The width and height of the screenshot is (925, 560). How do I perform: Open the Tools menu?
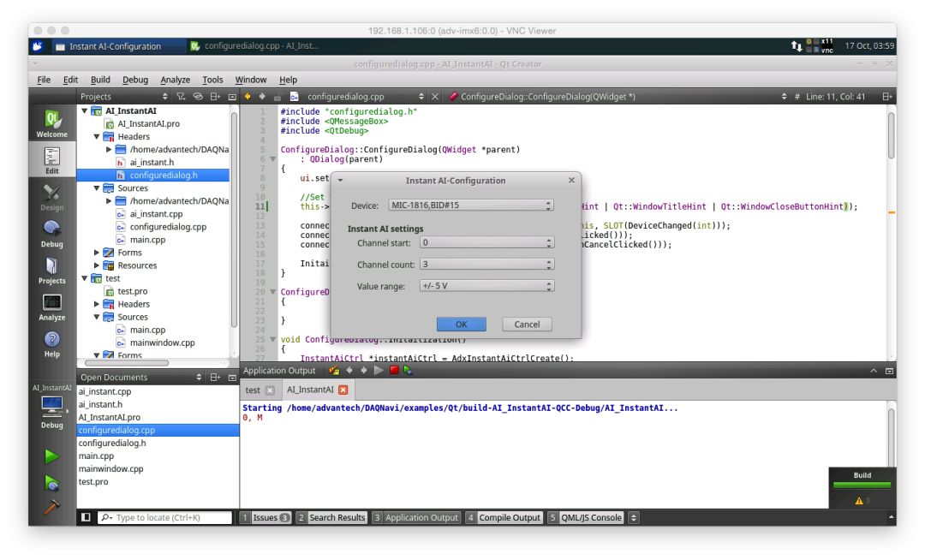tap(212, 80)
